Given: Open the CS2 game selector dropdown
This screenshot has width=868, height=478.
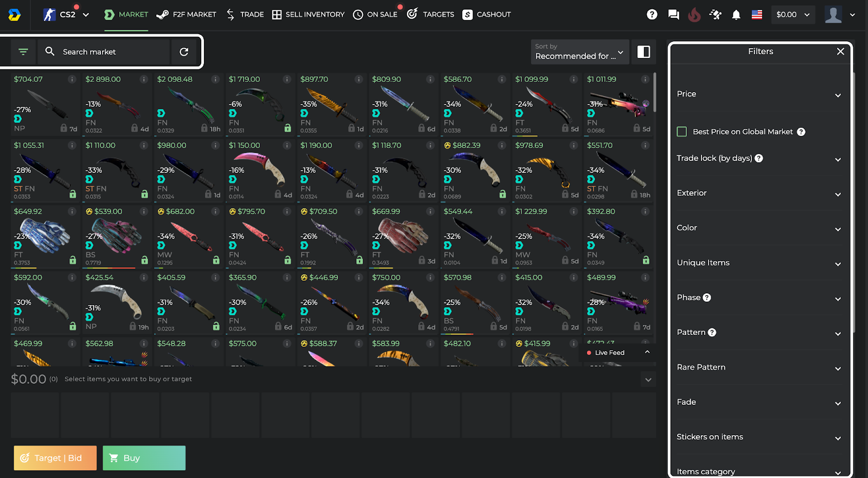Looking at the screenshot, I should coord(66,15).
